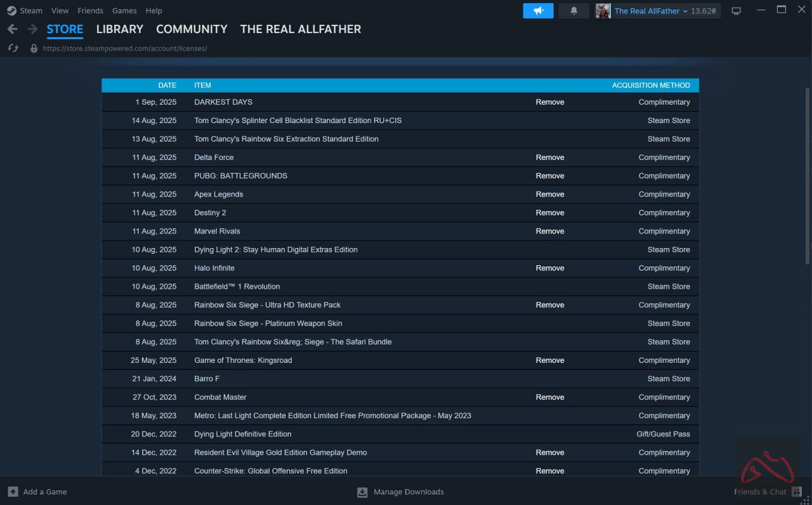The height and width of the screenshot is (505, 812).
Task: Open the Games menu
Action: (x=124, y=11)
